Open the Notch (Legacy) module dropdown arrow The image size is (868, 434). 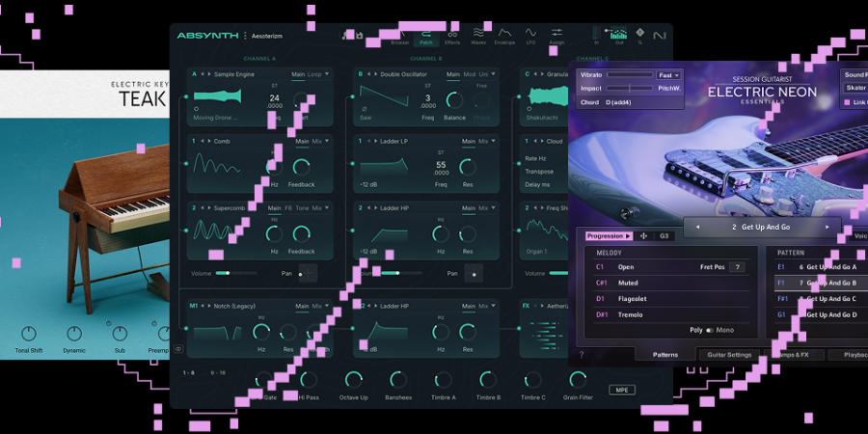327,306
